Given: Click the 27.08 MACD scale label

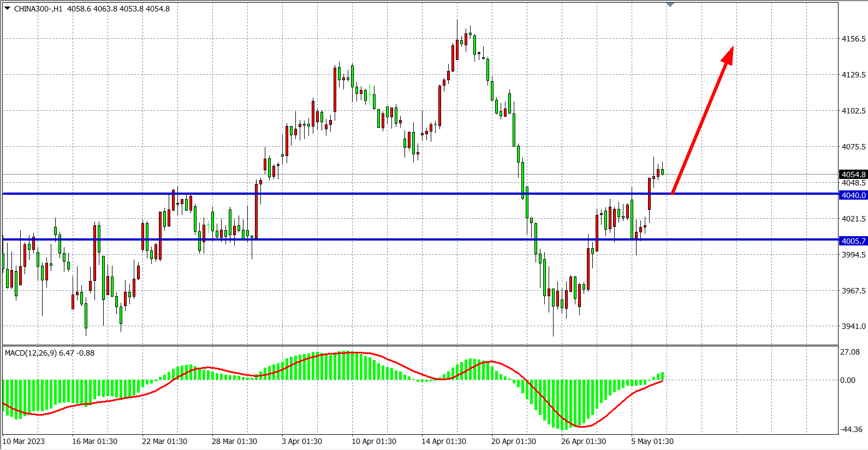Looking at the screenshot, I should pyautogui.click(x=850, y=352).
